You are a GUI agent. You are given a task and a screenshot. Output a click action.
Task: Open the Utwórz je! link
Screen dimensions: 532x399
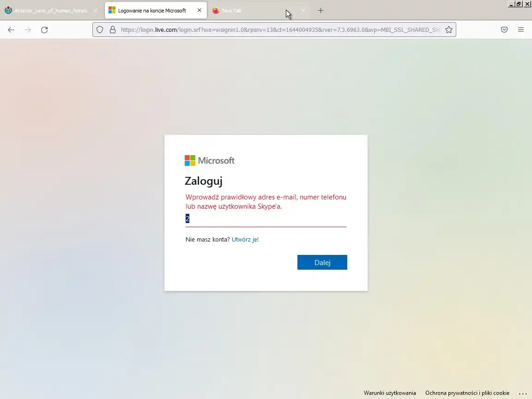pyautogui.click(x=245, y=239)
